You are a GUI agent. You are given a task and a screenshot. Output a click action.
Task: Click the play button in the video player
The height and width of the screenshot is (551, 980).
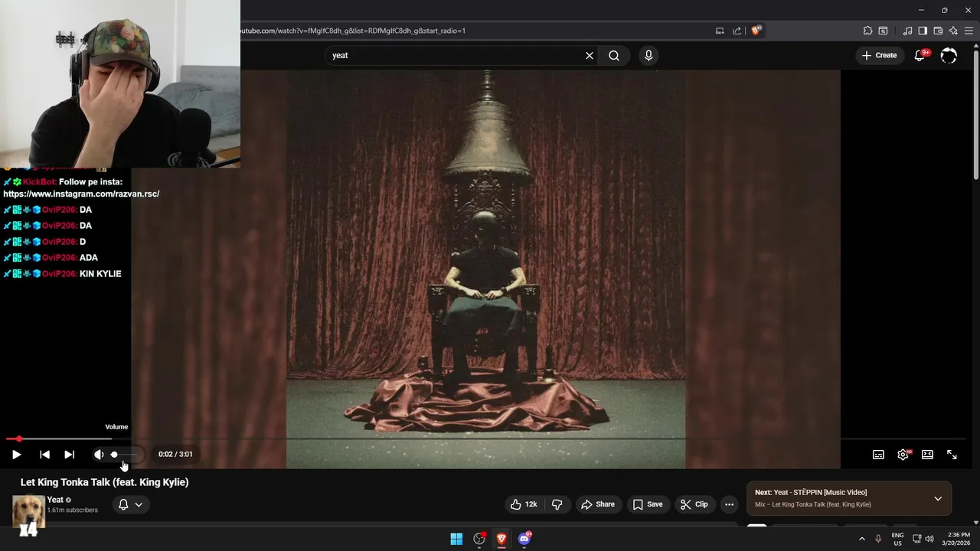coord(16,455)
